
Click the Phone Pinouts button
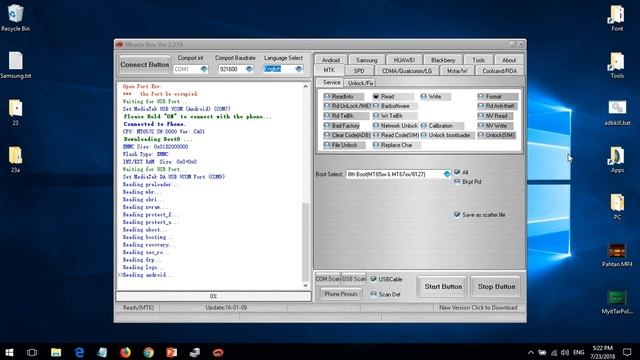pyautogui.click(x=341, y=294)
